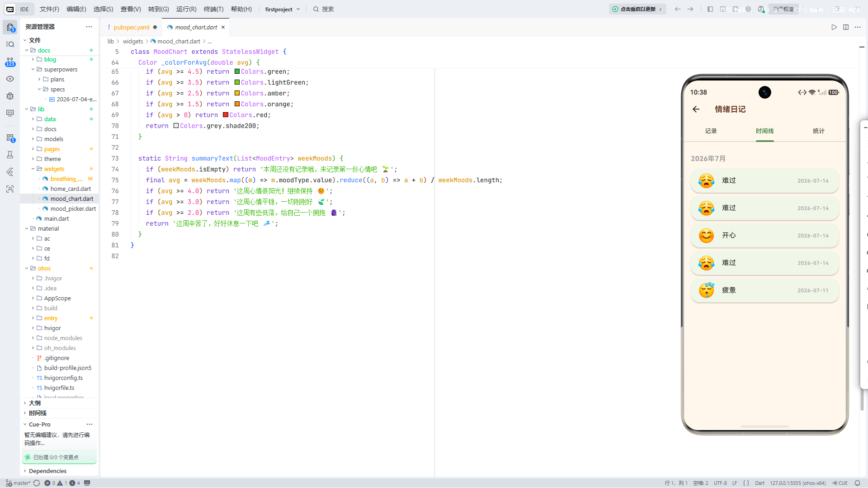Viewport: 868px width, 488px height.
Task: Open the testing flask icon in activity bar
Action: click(x=10, y=155)
